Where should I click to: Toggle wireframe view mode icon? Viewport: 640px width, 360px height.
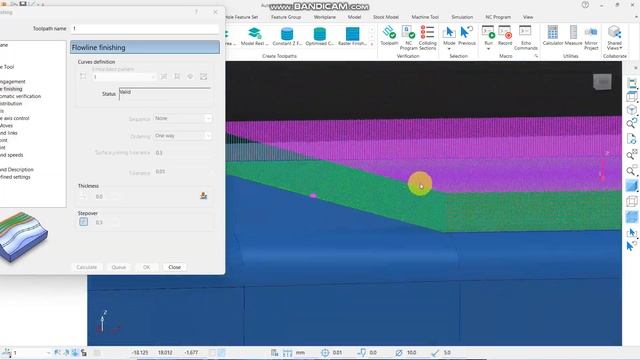click(x=631, y=201)
